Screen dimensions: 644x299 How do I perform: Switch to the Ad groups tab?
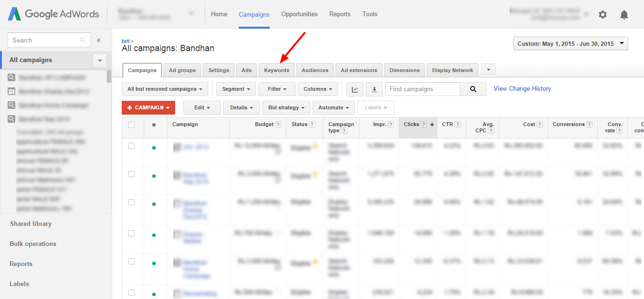(182, 70)
